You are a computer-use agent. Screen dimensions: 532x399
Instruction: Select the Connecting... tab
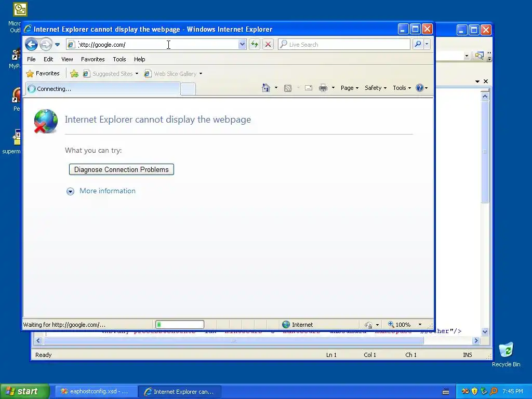coord(103,89)
